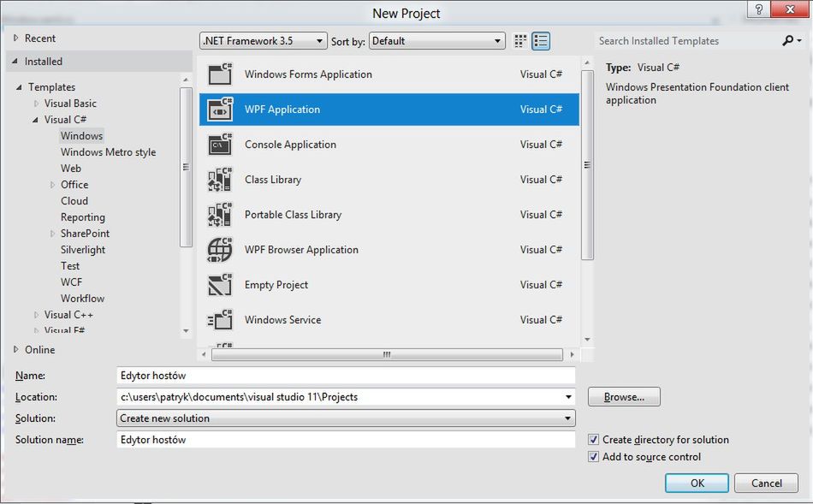Screen dimensions: 813x504
Task: Click the template list scroll down arrow
Action: (587, 340)
